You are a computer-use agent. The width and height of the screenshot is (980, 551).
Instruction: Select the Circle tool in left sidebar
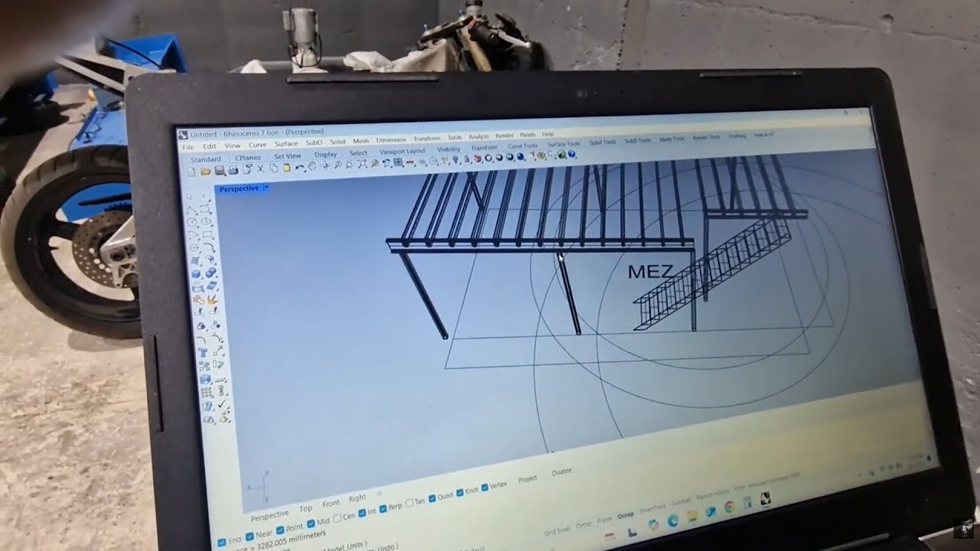(x=191, y=221)
